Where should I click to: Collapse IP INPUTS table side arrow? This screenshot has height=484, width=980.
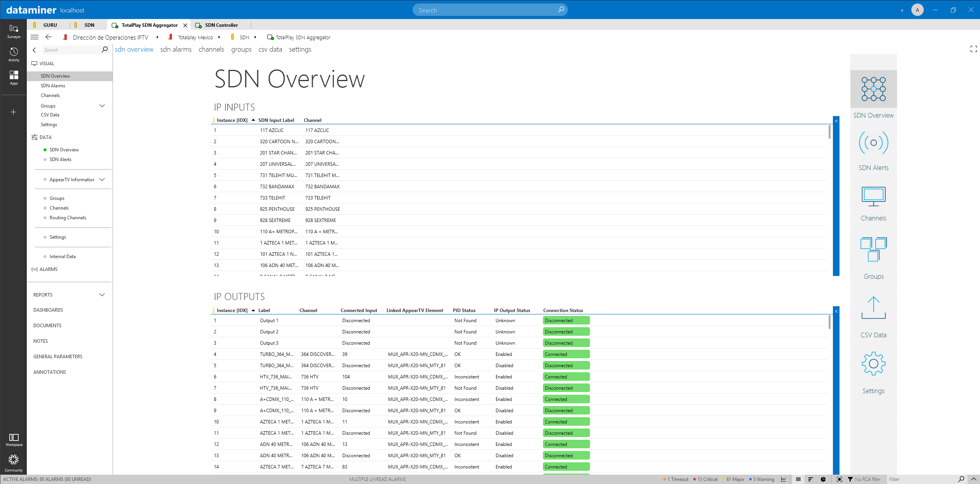tap(836, 121)
